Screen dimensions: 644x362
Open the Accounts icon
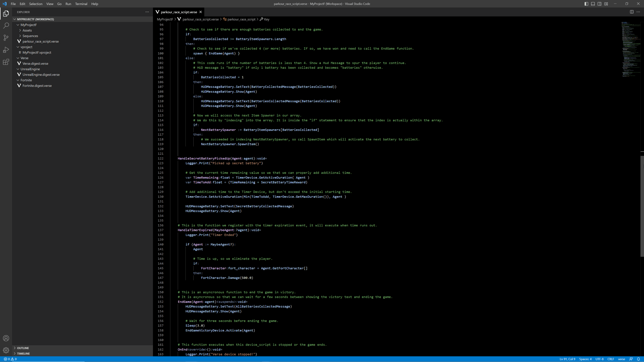[6, 338]
